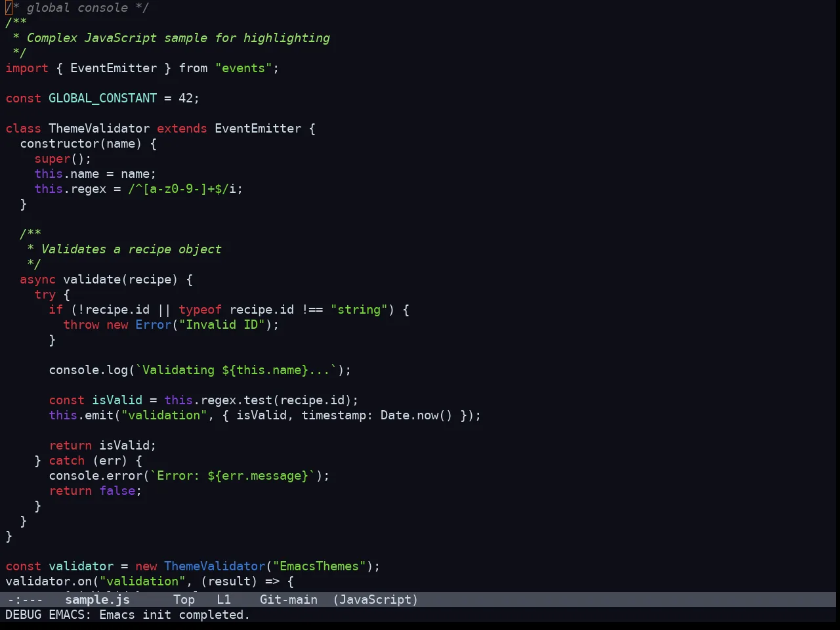Click the false literal

[117, 491]
